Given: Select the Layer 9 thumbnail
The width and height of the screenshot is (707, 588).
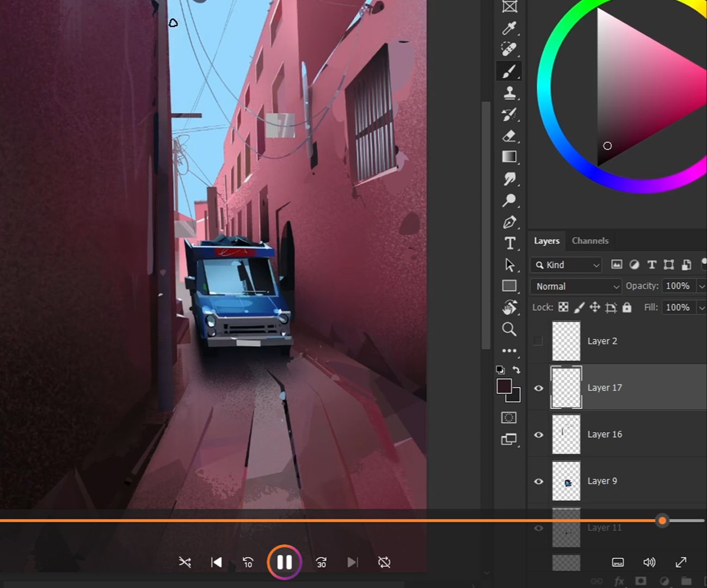Looking at the screenshot, I should click(x=566, y=481).
